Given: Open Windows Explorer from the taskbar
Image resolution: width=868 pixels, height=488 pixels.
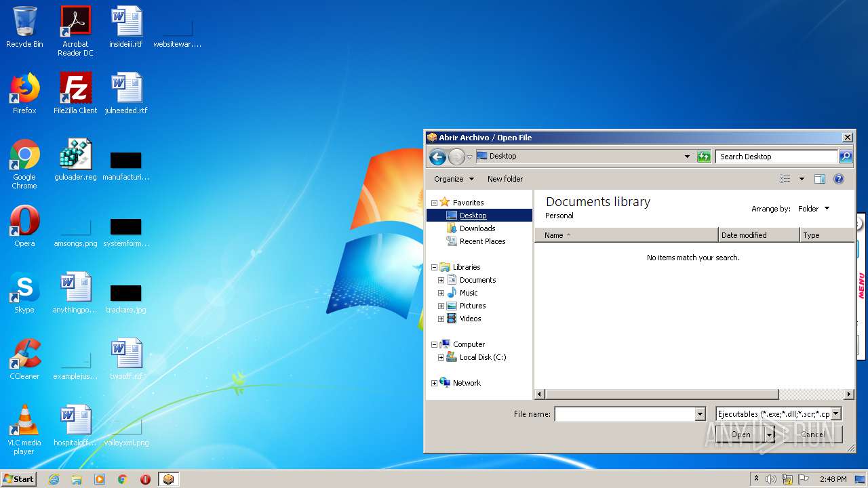Looking at the screenshot, I should [77, 479].
